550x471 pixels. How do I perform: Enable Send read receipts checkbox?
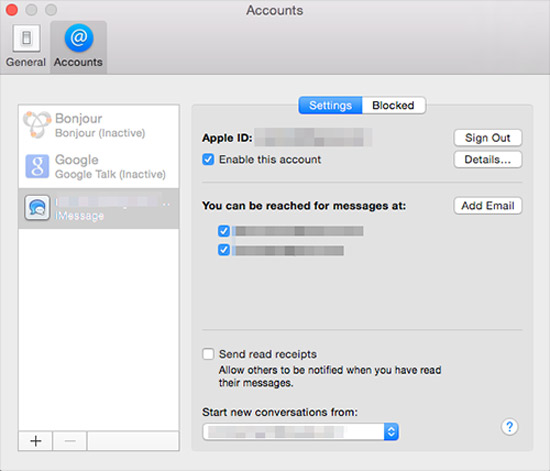pyautogui.click(x=208, y=354)
